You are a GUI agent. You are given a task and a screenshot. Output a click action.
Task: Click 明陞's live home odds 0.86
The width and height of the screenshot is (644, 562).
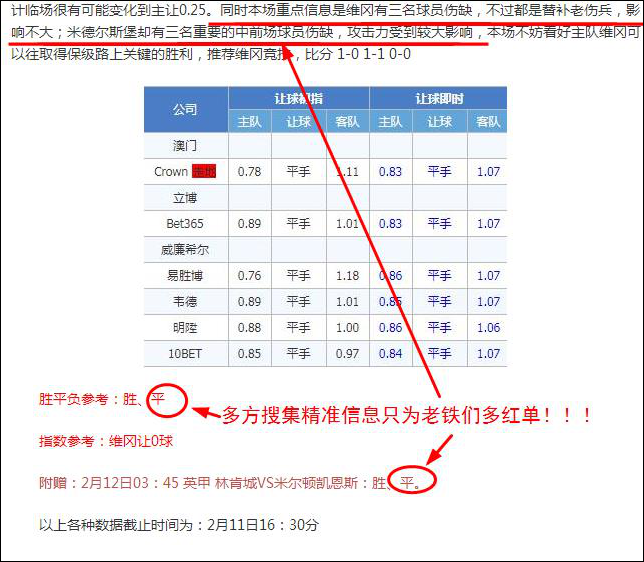click(390, 327)
